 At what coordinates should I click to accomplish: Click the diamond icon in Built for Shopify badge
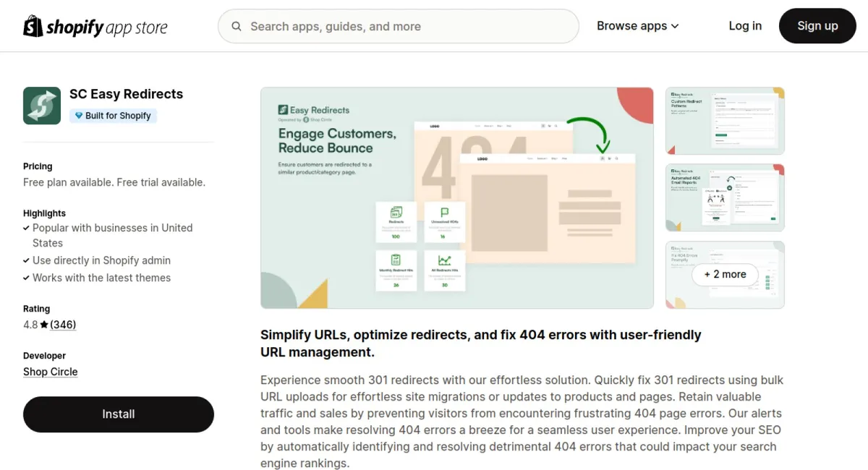[x=79, y=116]
